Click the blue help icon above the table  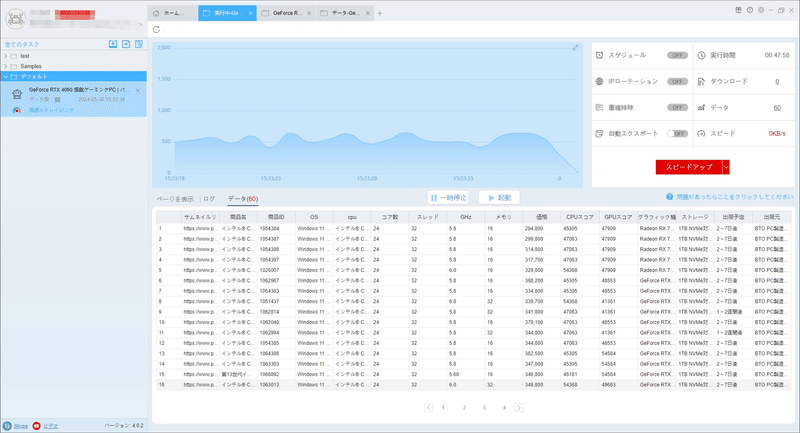coord(670,197)
